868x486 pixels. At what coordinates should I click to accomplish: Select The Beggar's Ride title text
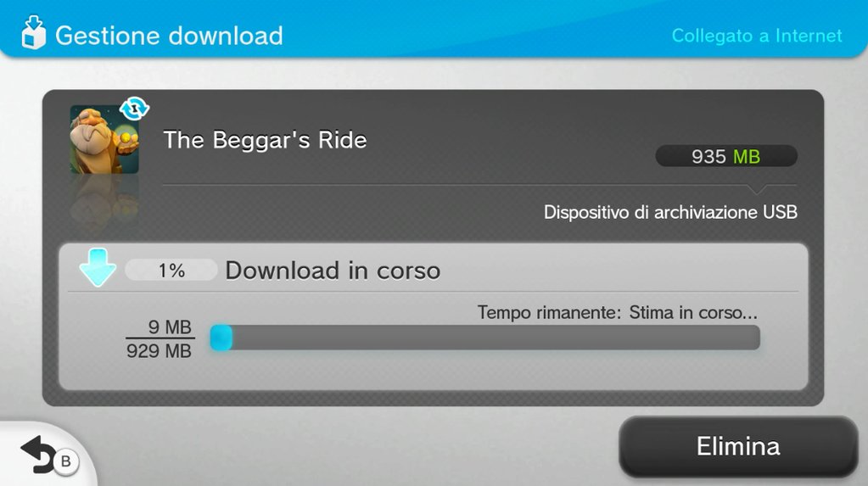pyautogui.click(x=265, y=140)
